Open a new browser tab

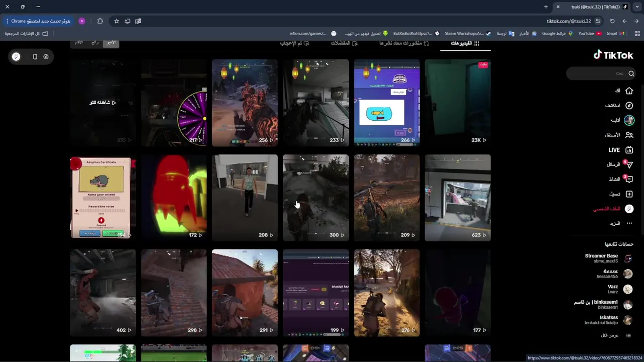546,7
